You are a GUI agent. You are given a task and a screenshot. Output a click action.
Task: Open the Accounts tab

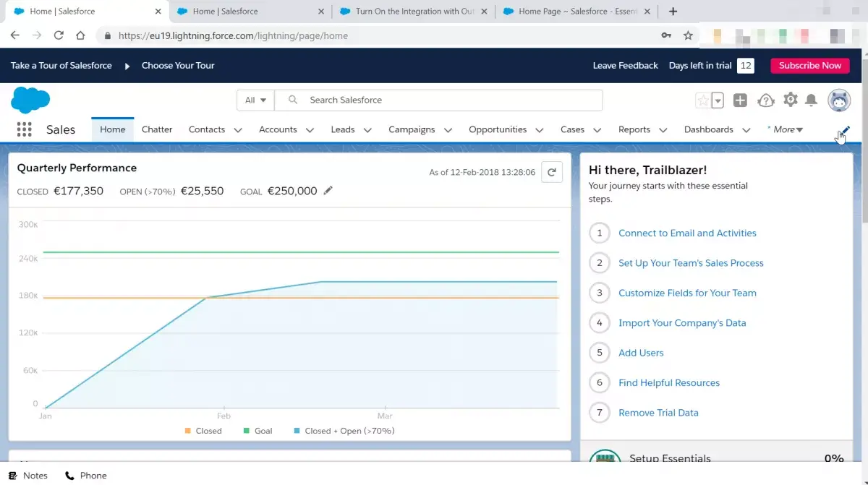coord(278,129)
